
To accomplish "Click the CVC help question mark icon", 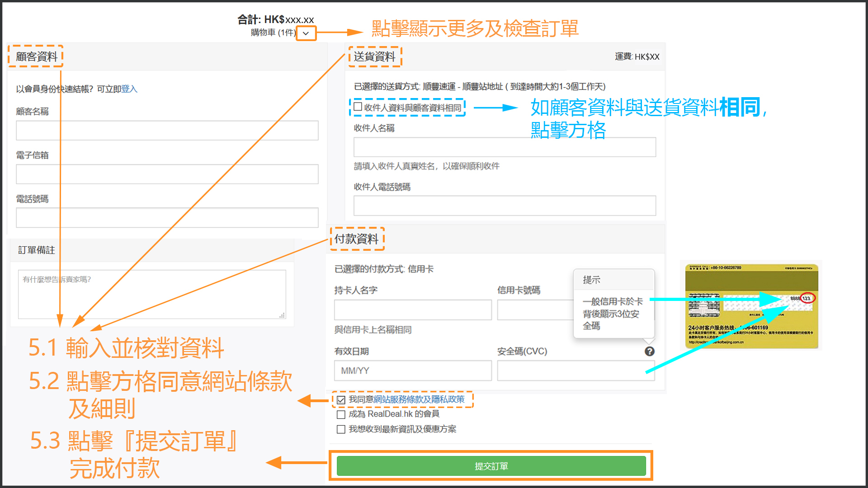I will point(649,352).
